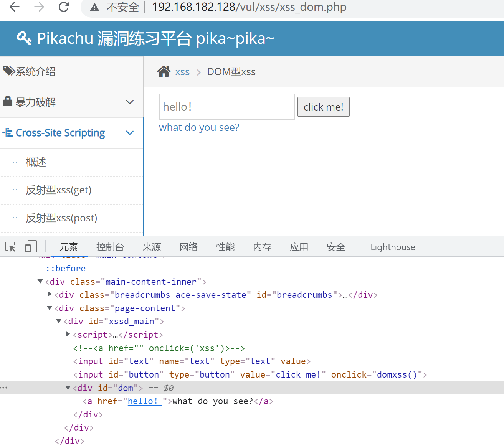Switch to the 来源 DevTools tab
This screenshot has height=447, width=504.
click(152, 247)
